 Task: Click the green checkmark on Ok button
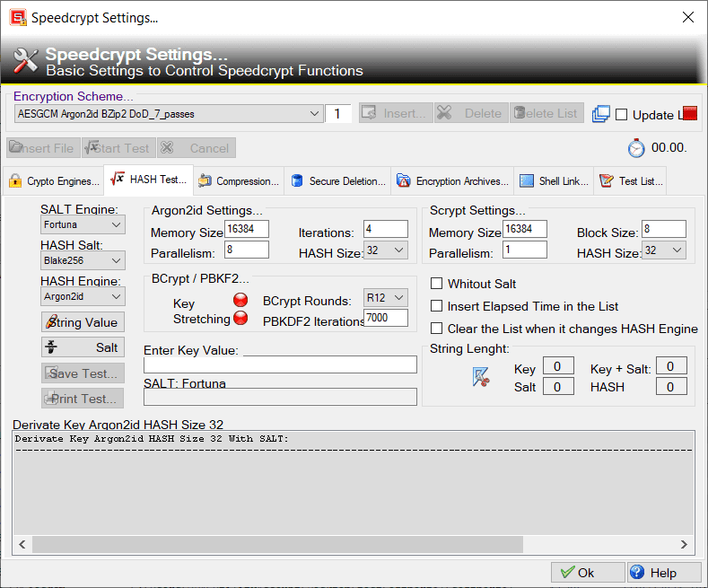(567, 572)
